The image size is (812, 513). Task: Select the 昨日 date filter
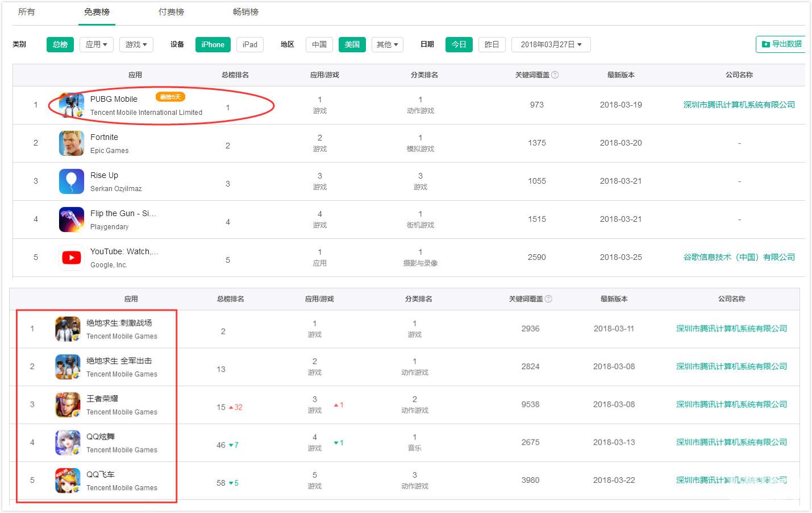pos(492,44)
